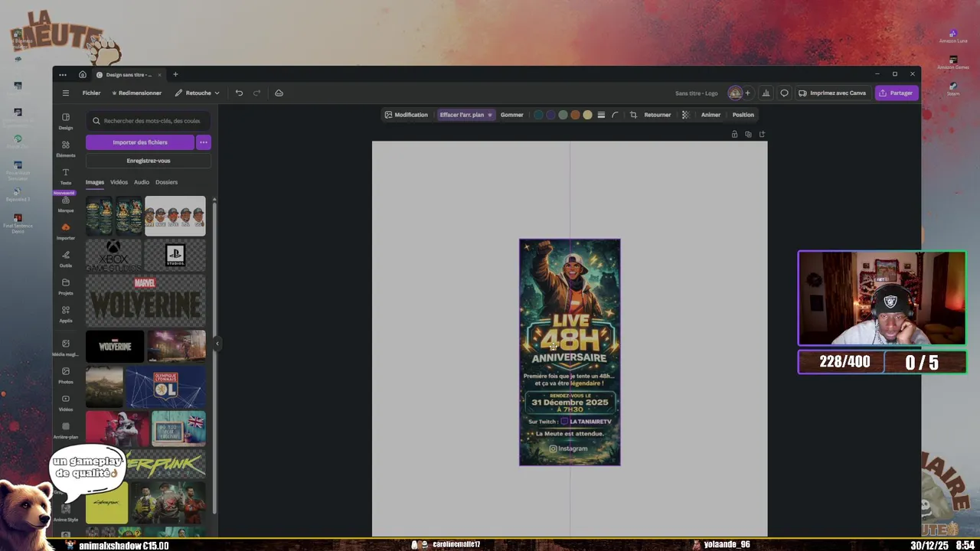Open the Fichier menu

tap(91, 93)
